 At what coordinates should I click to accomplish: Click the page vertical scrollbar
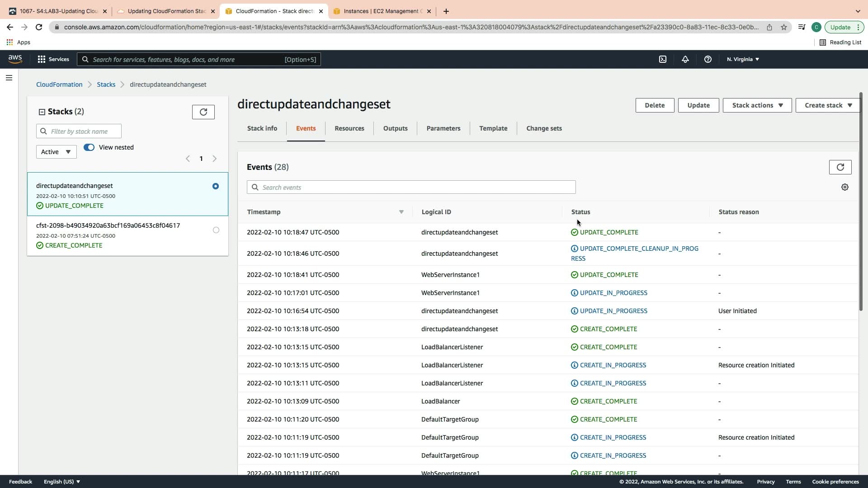click(861, 203)
